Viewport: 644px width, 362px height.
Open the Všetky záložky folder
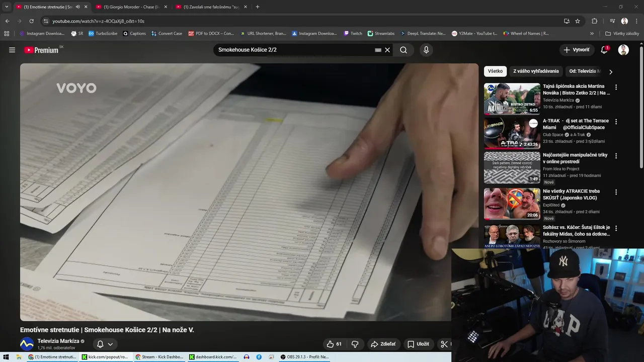click(x=622, y=34)
